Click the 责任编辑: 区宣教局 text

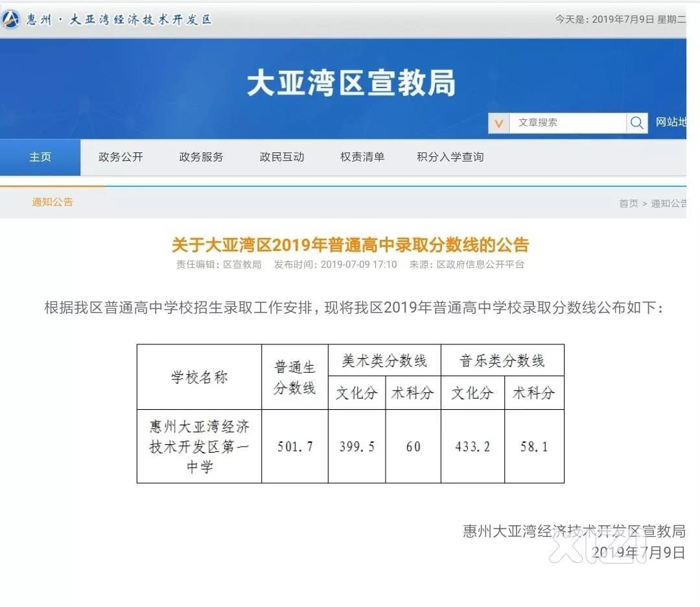click(219, 265)
